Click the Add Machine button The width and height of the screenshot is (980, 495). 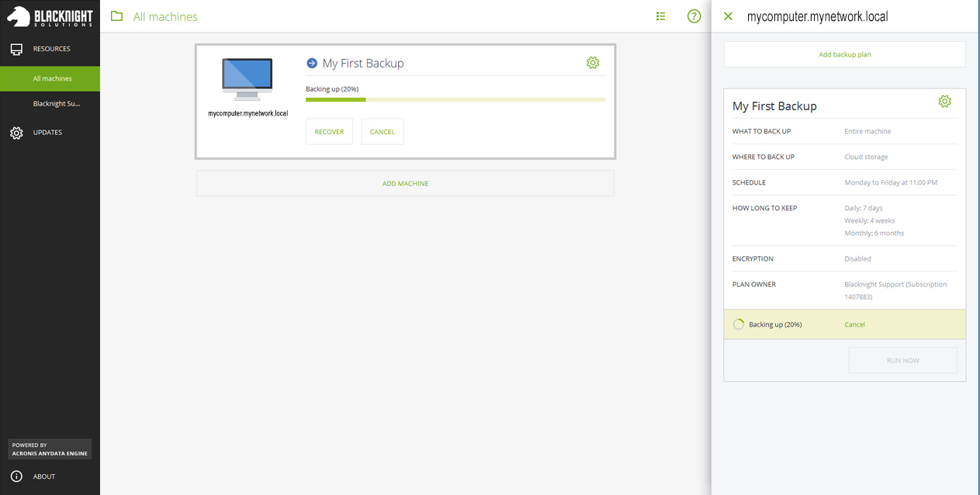tap(405, 184)
